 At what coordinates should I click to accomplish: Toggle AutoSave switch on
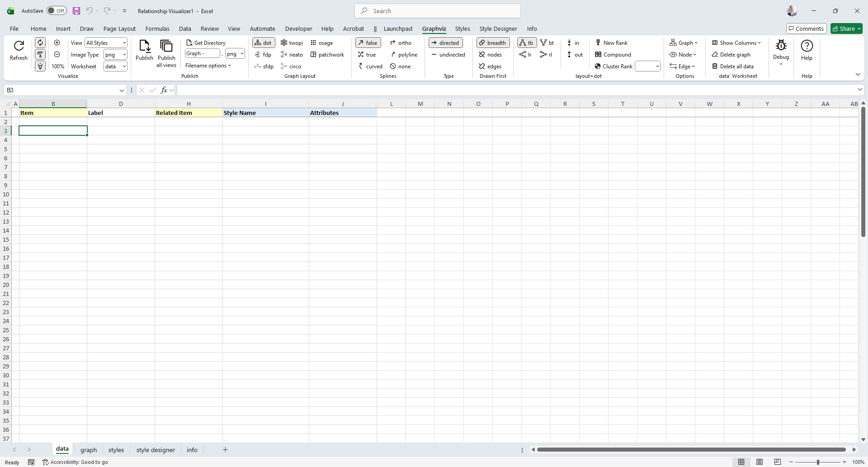pyautogui.click(x=57, y=11)
